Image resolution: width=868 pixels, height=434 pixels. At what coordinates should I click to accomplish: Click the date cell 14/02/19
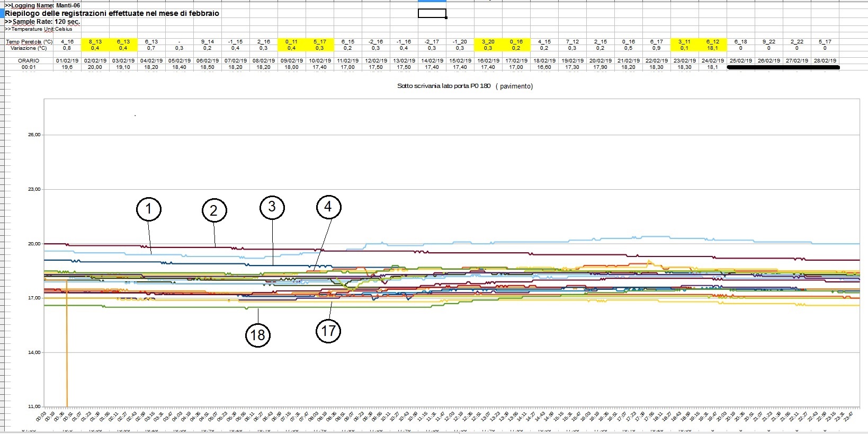[x=432, y=60]
